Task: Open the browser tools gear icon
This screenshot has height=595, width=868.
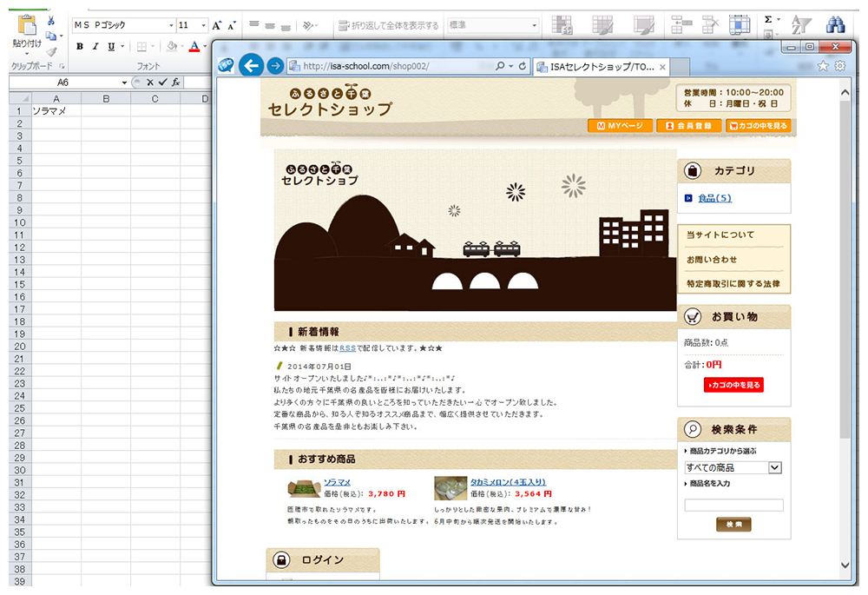Action: [x=840, y=66]
